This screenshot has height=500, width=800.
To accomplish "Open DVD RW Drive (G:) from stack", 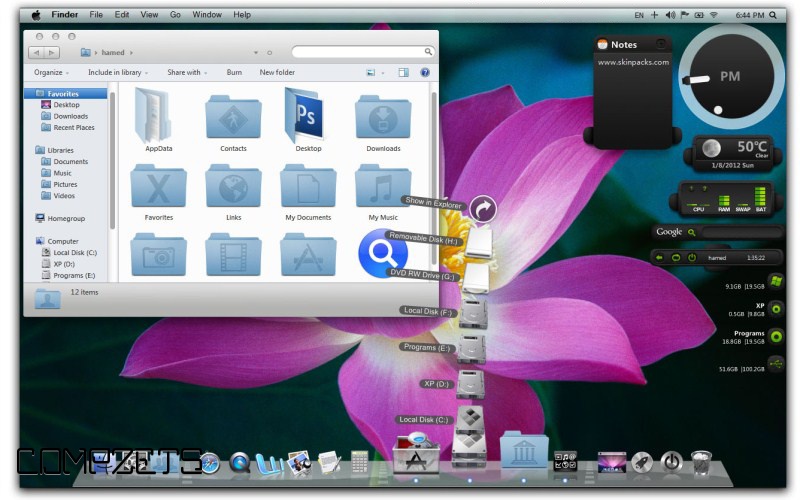I will point(476,278).
